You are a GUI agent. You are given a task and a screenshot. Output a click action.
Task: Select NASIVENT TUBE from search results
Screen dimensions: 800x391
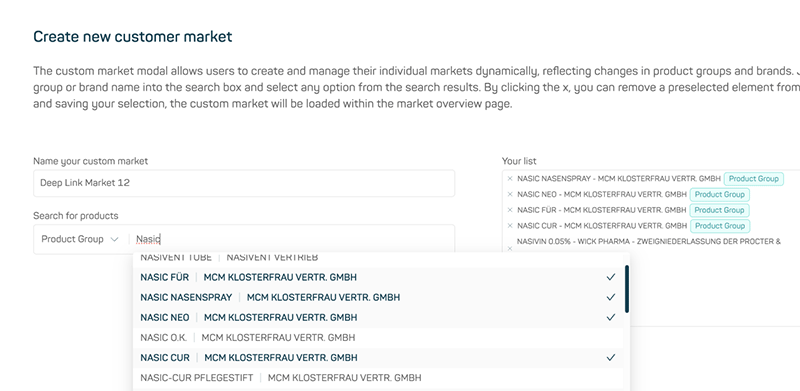click(378, 258)
